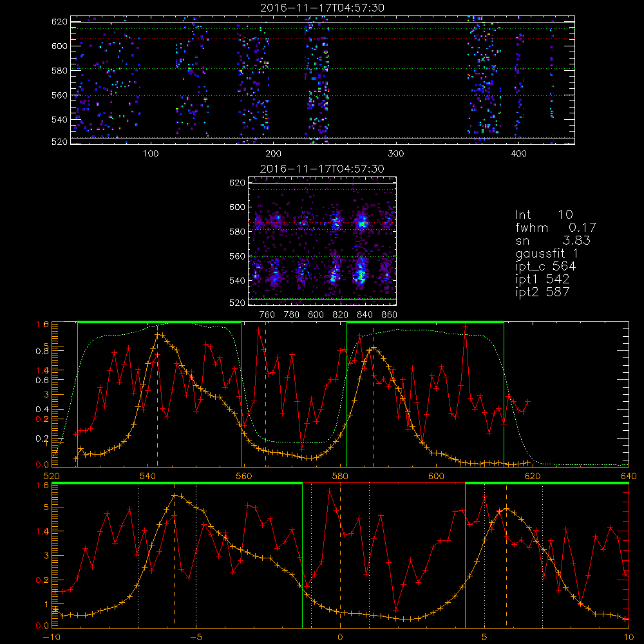The height and width of the screenshot is (644, 644).
Task: Click white y-axis label '0.4' on profile plot
Action: (x=43, y=409)
